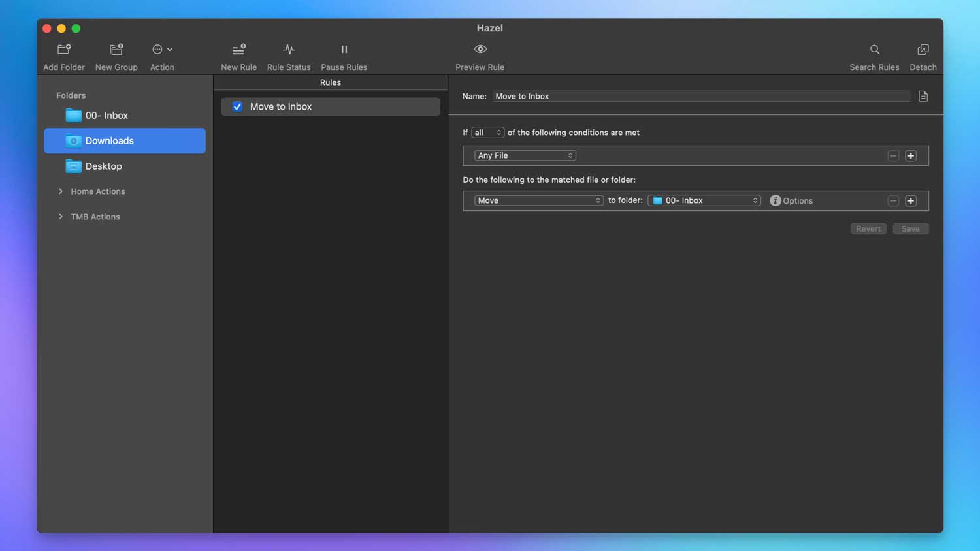Click the Options info button
Viewport: 980px width, 551px height.
(776, 200)
